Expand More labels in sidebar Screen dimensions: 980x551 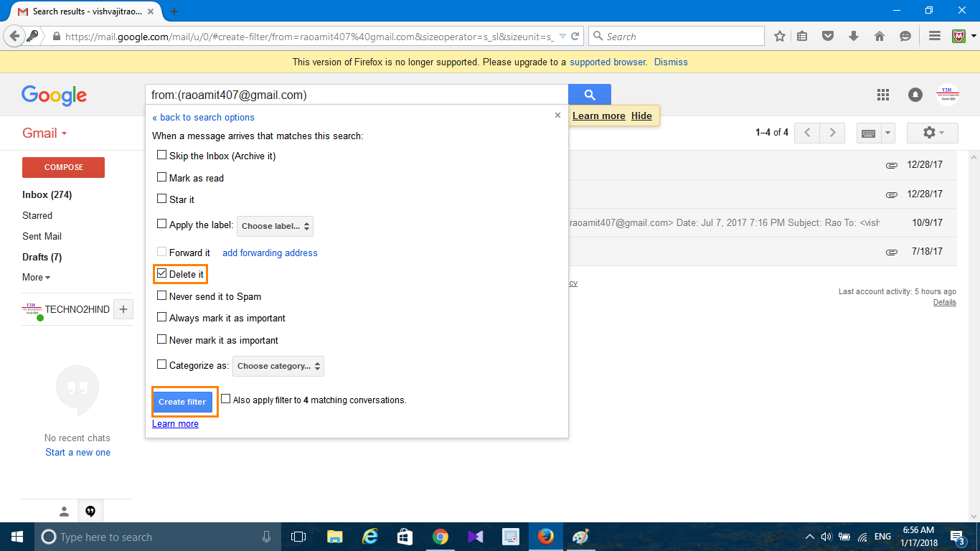[x=36, y=277]
